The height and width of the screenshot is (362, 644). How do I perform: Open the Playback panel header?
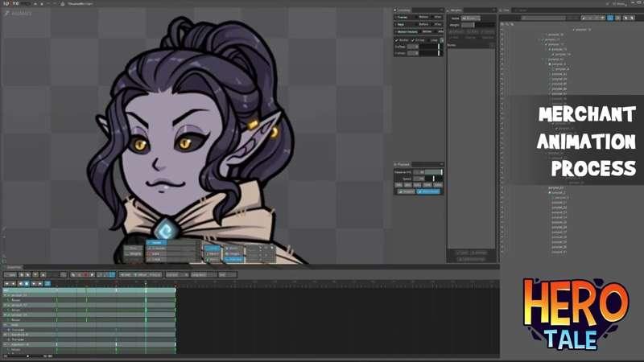click(x=402, y=164)
